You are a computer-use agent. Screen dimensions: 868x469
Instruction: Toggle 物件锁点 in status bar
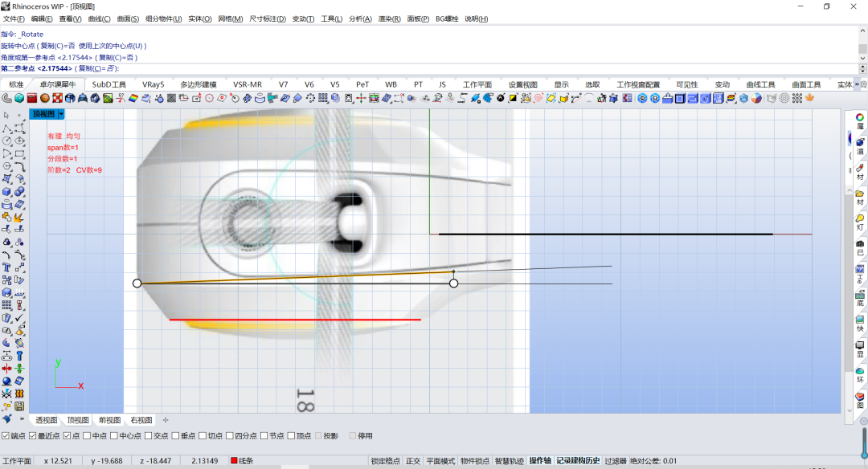475,461
